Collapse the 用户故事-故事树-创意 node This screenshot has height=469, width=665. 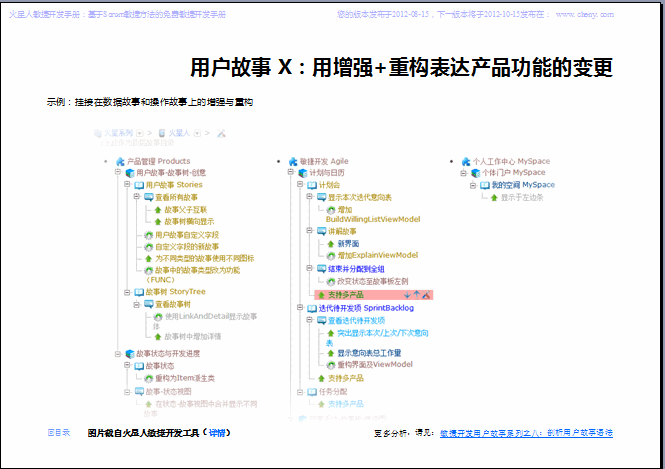[118, 172]
